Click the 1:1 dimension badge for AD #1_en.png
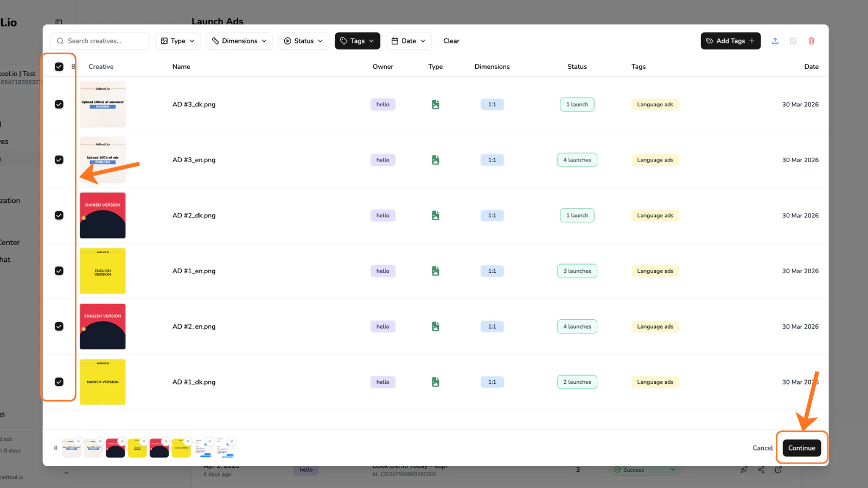Viewport: 868px width, 488px height. [x=492, y=271]
